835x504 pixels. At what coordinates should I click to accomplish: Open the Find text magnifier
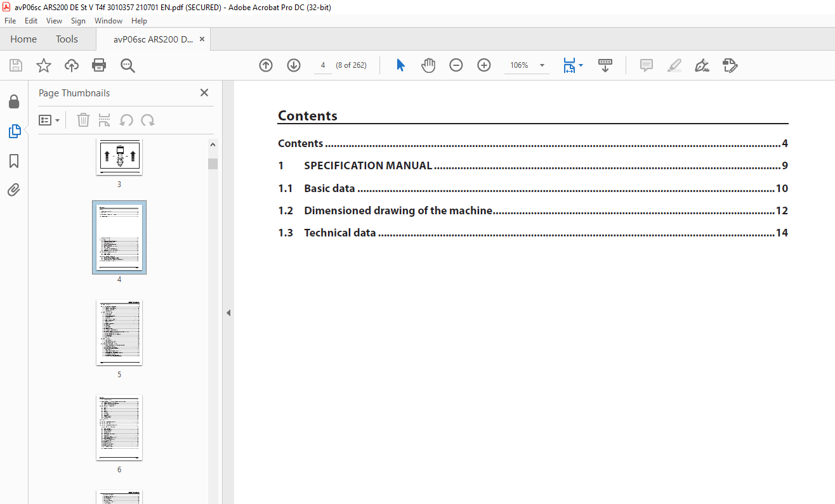[x=128, y=65]
